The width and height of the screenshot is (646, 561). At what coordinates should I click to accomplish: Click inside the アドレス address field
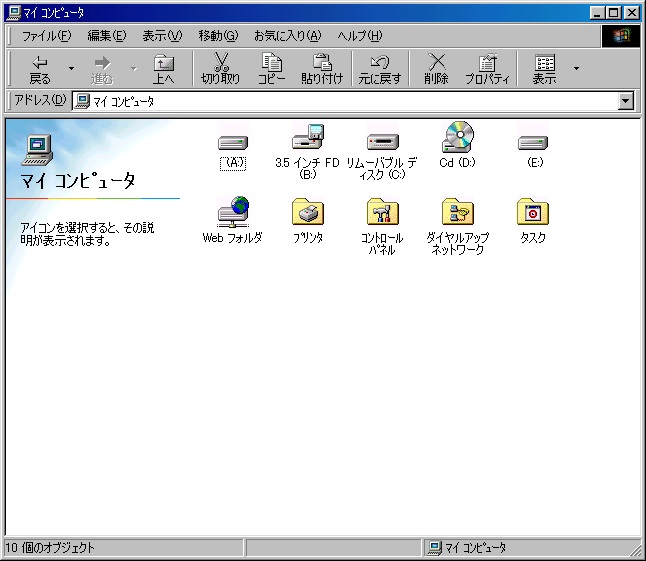point(350,101)
